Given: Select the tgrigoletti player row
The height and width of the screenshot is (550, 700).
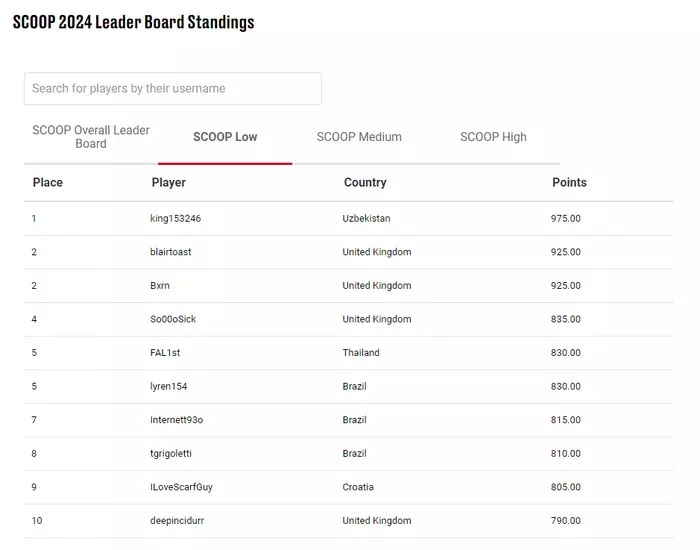Looking at the screenshot, I should pos(349,454).
